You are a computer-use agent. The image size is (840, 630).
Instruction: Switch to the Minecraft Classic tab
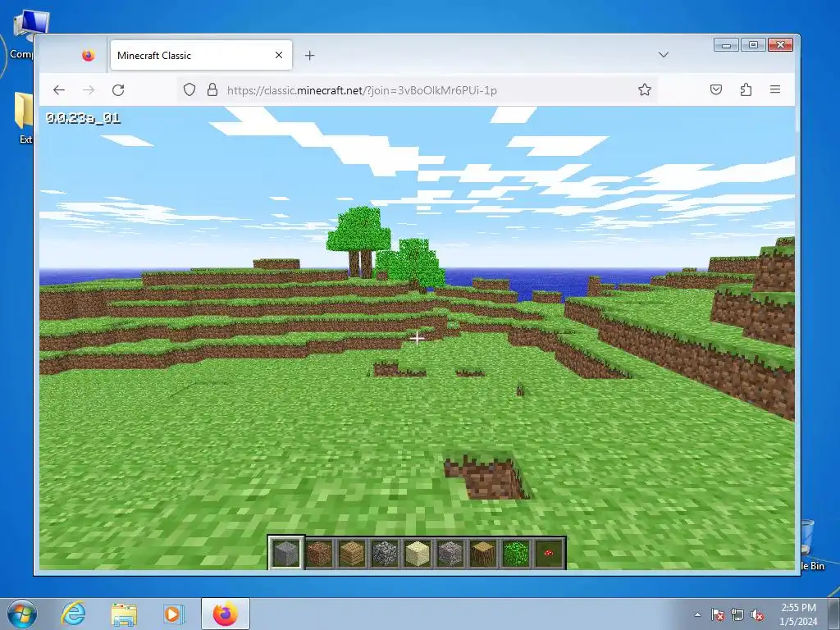tap(201, 55)
